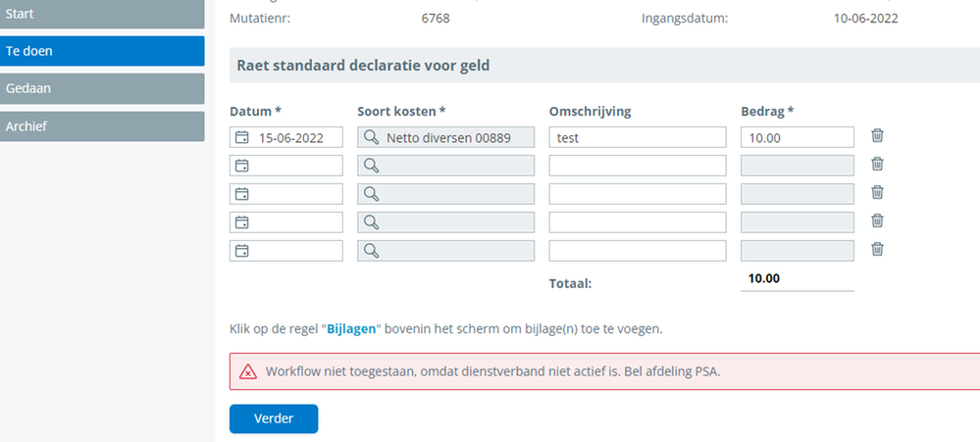Open the Start menu item
980x442 pixels.
(102, 14)
